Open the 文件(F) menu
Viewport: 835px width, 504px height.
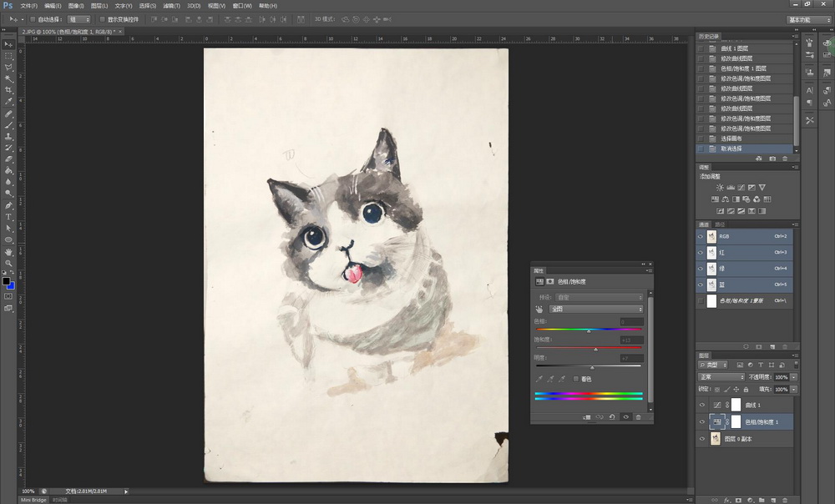click(x=28, y=6)
